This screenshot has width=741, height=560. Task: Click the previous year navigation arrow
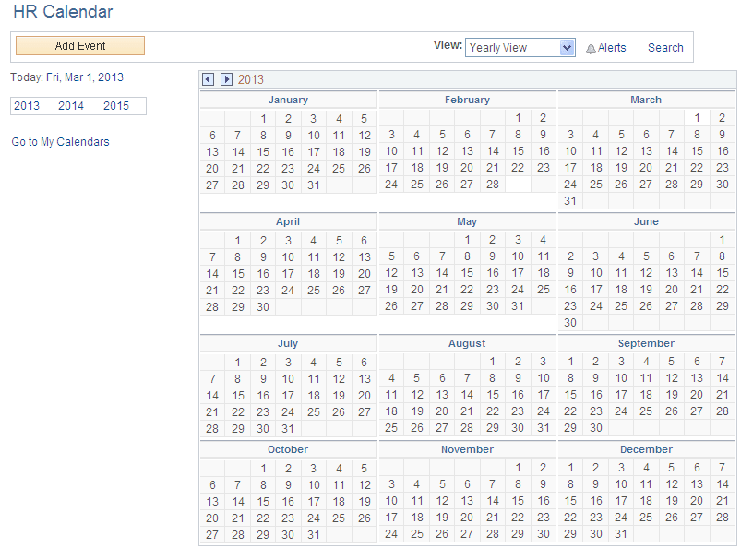(x=208, y=79)
